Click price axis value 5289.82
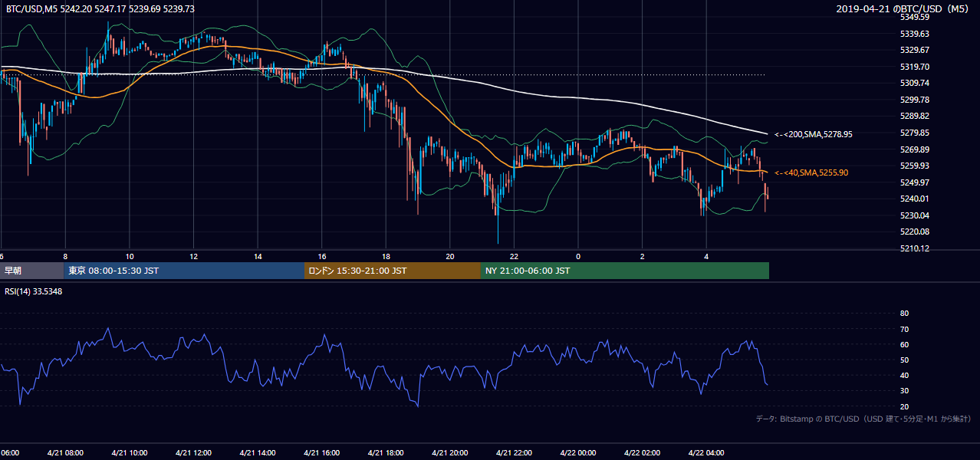 pos(915,116)
